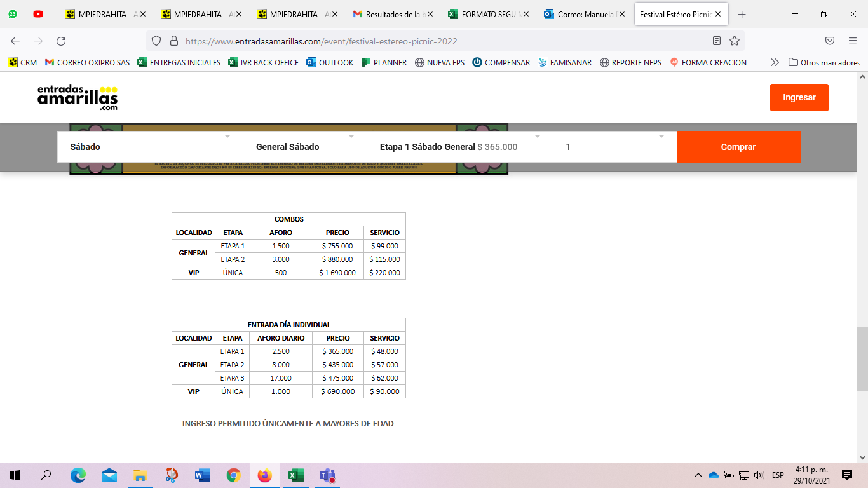Click the page vertical scrollbar thumb
This screenshot has height=488, width=868.
862,358
